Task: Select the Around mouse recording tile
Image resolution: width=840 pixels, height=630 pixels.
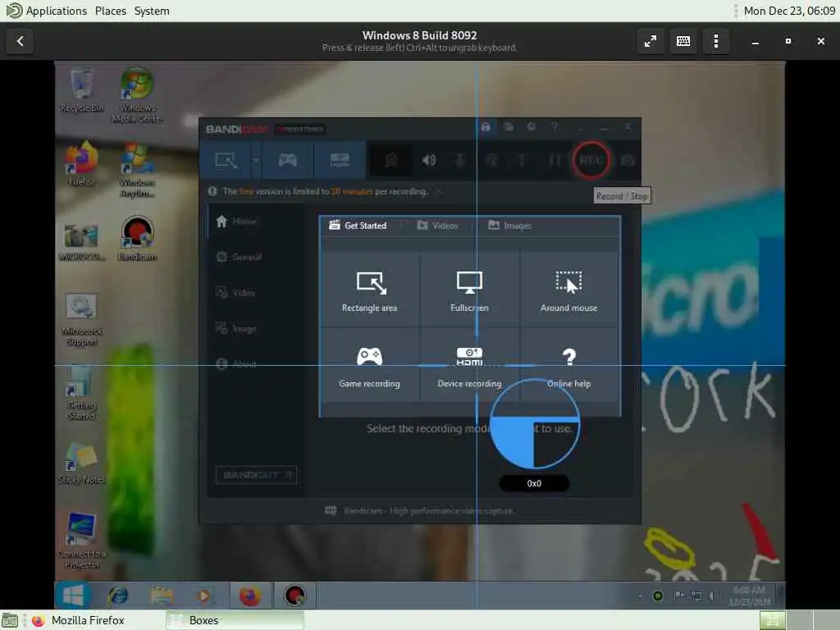Action: pos(569,290)
